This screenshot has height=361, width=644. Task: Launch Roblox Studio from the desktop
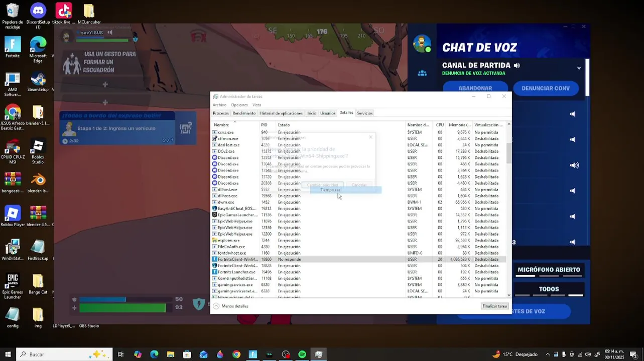tap(38, 151)
